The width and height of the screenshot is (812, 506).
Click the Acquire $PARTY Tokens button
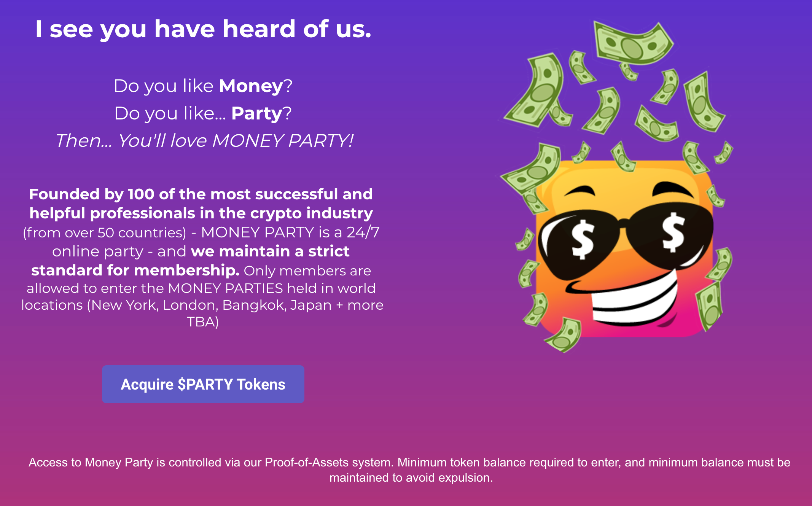[x=203, y=384]
